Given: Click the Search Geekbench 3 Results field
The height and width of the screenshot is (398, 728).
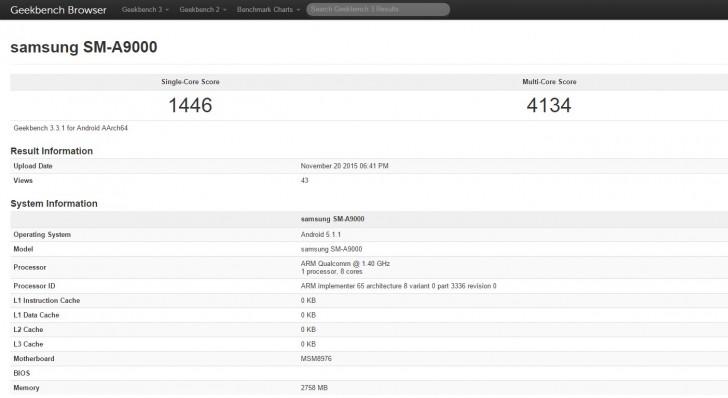Looking at the screenshot, I should coord(378,9).
